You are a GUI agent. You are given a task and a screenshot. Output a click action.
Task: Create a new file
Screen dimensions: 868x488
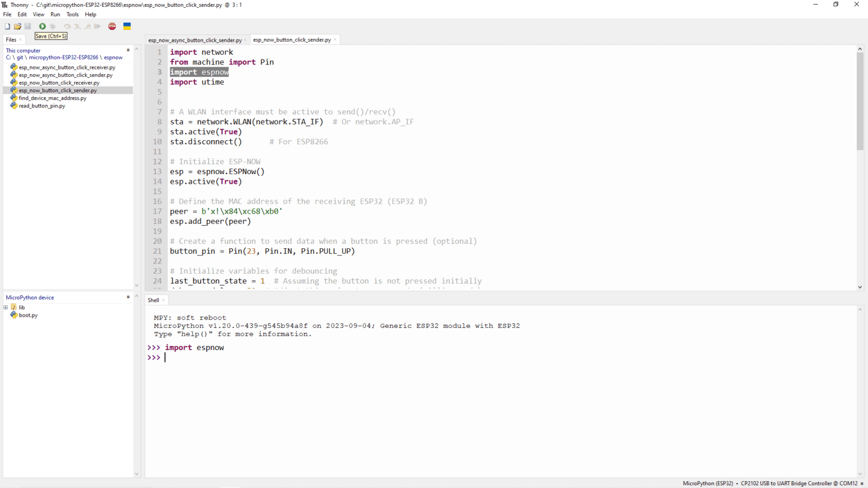(7, 26)
